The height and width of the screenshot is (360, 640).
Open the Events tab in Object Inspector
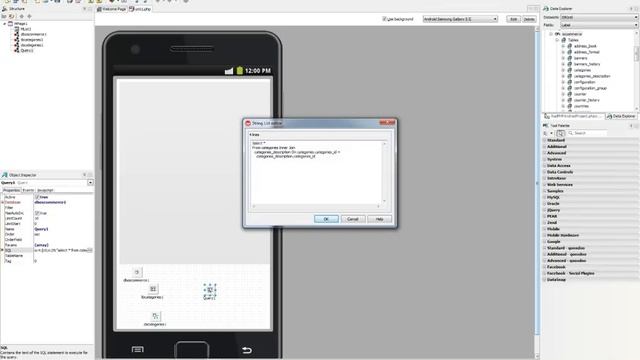[28, 190]
